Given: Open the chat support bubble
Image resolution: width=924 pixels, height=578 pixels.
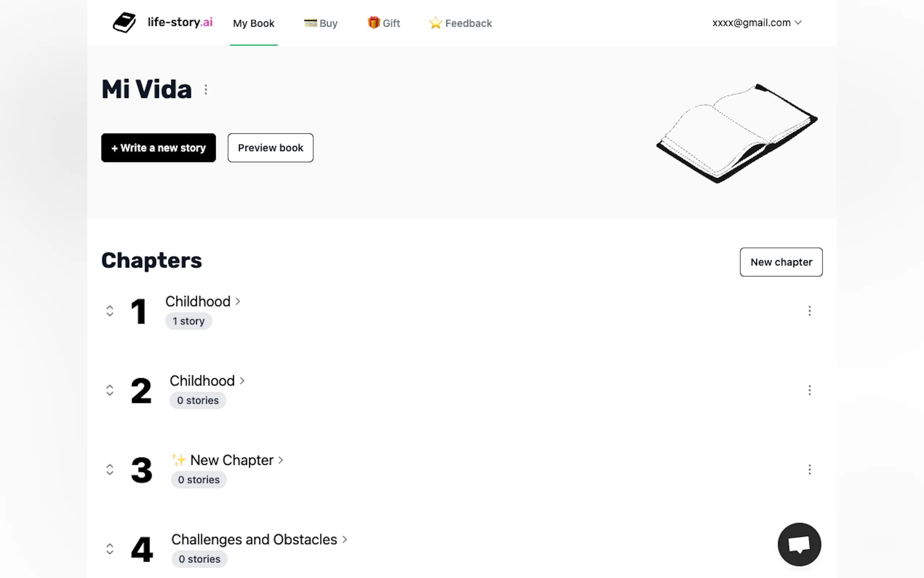Looking at the screenshot, I should coord(799,545).
